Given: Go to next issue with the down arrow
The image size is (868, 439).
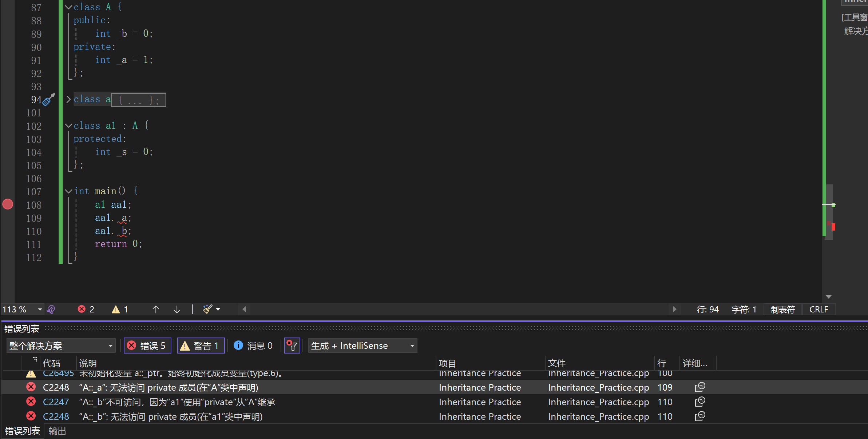Looking at the screenshot, I should [x=177, y=310].
